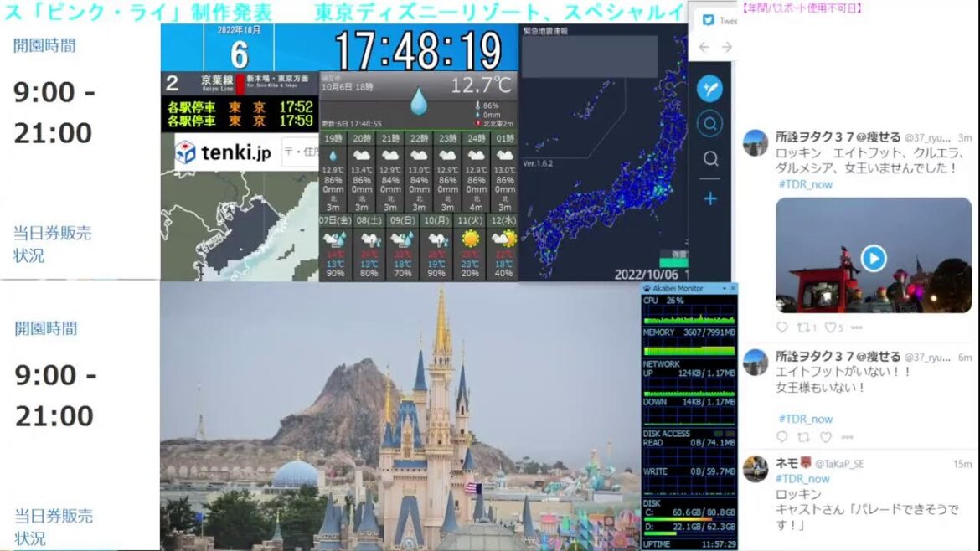This screenshot has height=551, width=980.
Task: Click the circled search icon in TweetDeck sidebar
Action: [710, 124]
